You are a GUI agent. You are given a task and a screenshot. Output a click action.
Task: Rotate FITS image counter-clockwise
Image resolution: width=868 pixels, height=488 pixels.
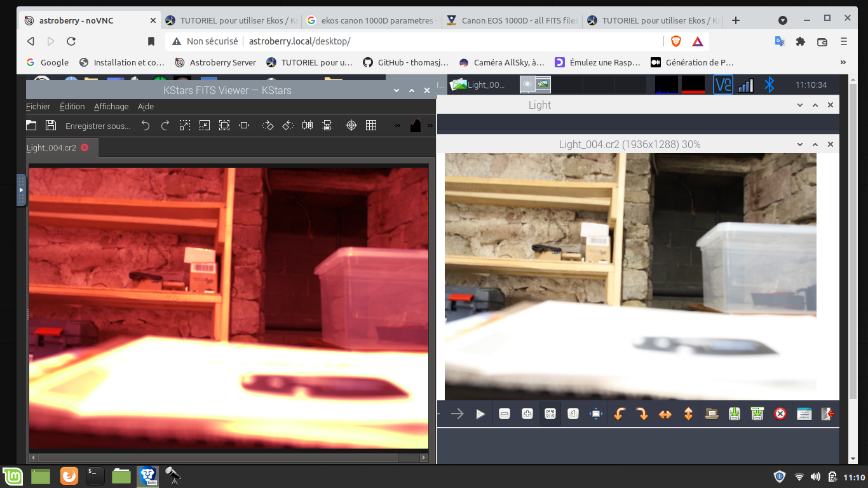coord(288,126)
